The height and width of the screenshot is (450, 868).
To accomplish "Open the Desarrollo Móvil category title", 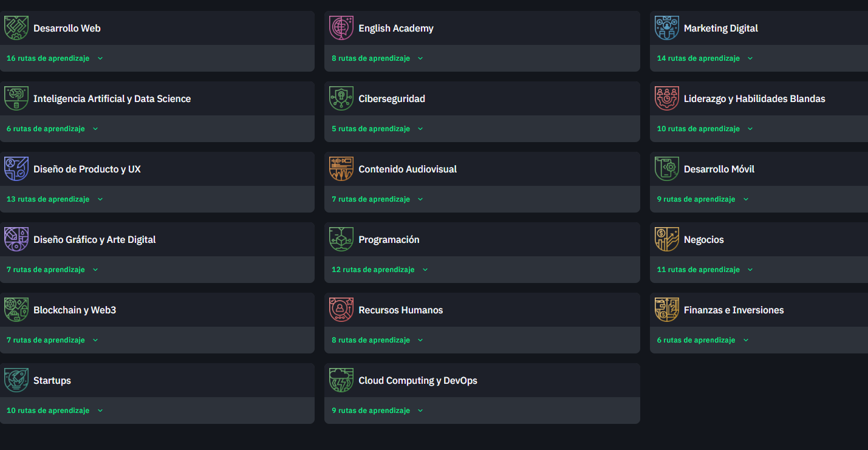I will point(719,169).
